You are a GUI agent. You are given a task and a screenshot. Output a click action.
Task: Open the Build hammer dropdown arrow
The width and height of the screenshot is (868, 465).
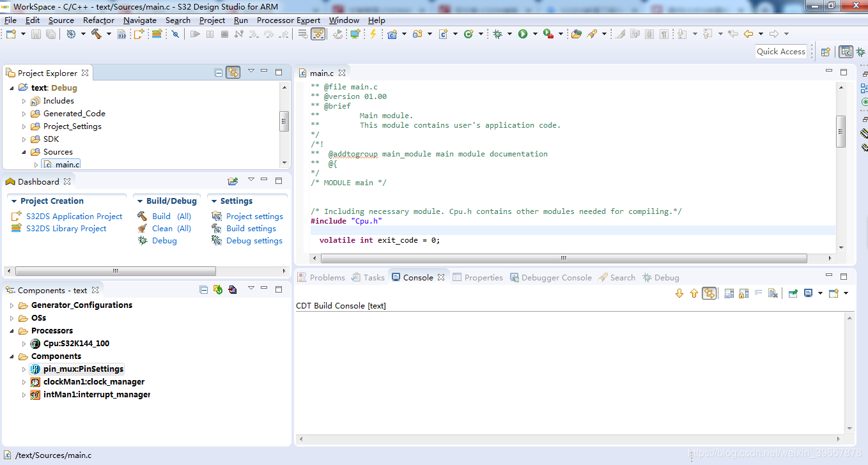108,34
